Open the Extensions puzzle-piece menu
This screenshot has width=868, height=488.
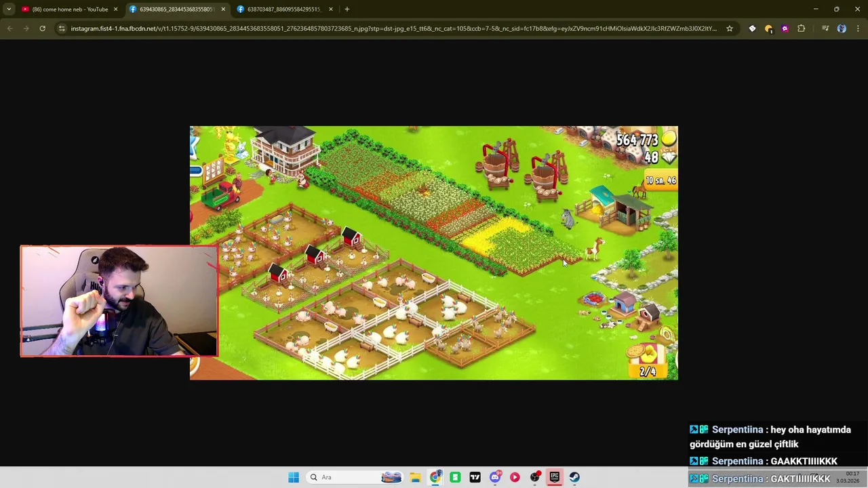point(801,28)
